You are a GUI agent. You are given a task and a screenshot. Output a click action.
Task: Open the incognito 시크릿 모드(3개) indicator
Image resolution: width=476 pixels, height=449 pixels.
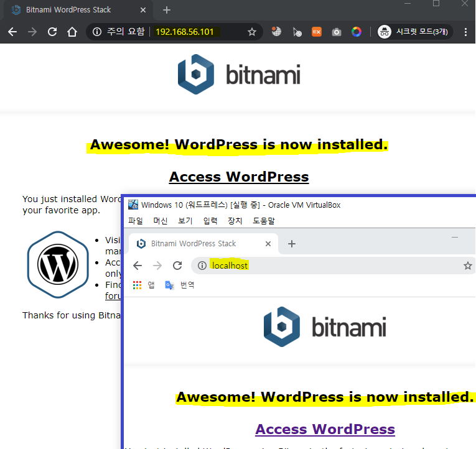click(414, 32)
